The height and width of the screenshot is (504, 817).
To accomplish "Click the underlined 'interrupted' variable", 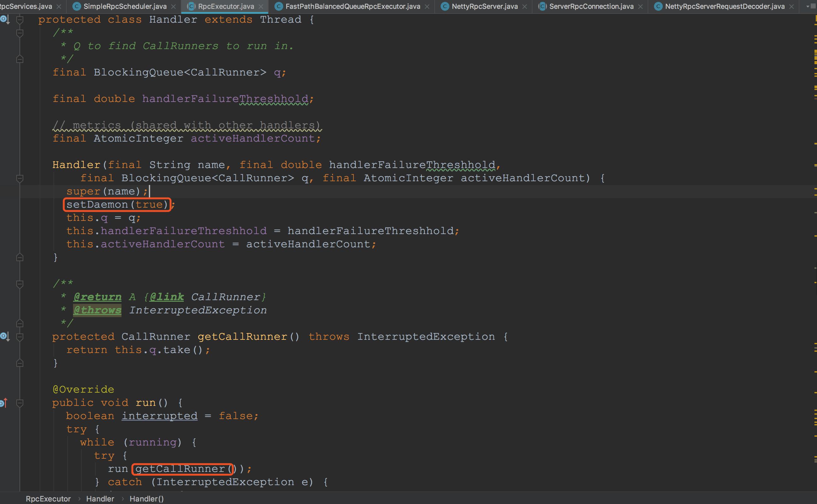I will point(159,416).
